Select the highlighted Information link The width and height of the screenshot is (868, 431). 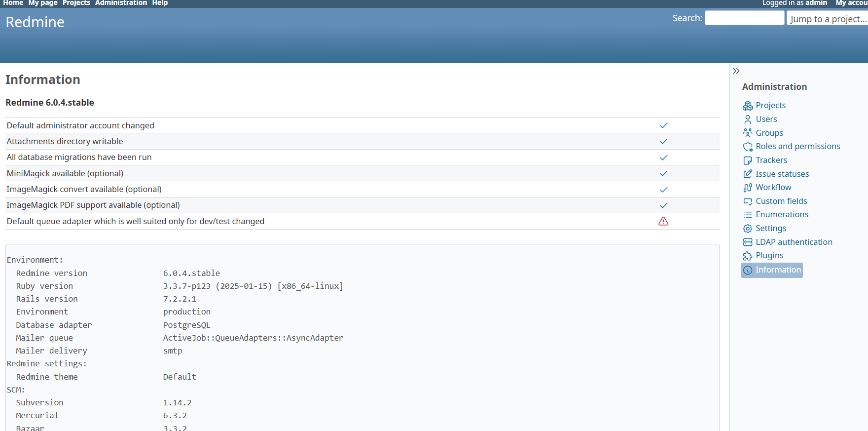pyautogui.click(x=772, y=270)
